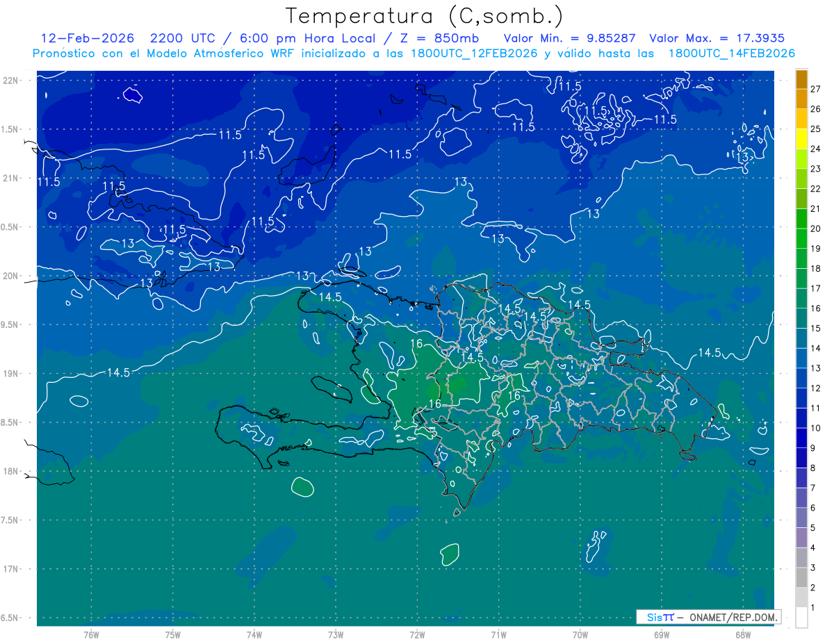Click the "17N" latitude axis label
Viewport: 834px width, 644px height.
tap(11, 569)
